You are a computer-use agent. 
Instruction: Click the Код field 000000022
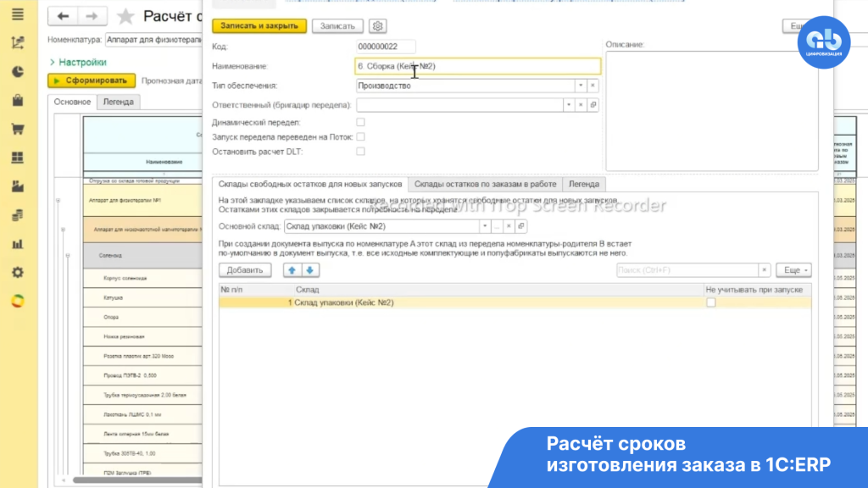[x=386, y=47]
